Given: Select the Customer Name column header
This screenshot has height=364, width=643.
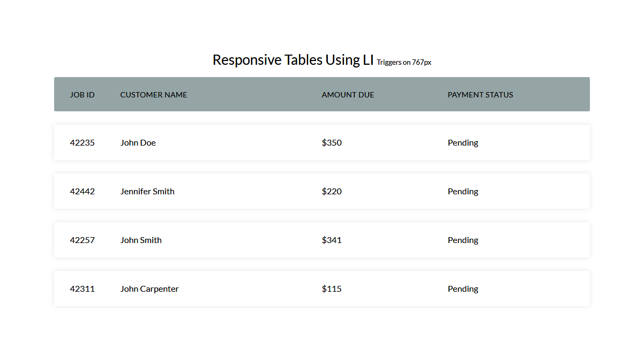Looking at the screenshot, I should coord(154,95).
